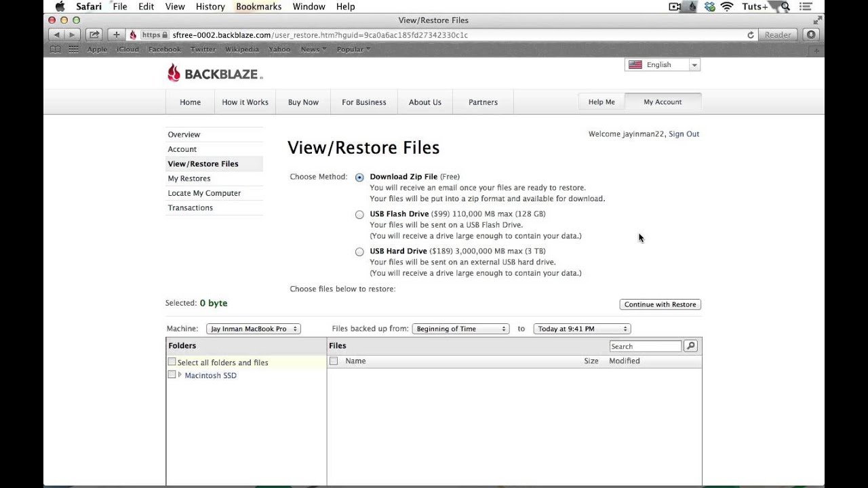Click the Share icon in Safari toolbar
Viewport: 868px width, 488px height.
94,35
